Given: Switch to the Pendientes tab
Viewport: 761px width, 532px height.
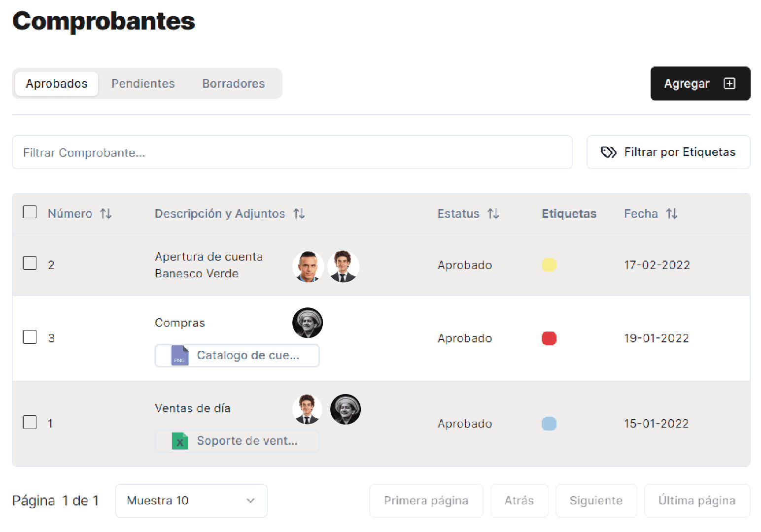Looking at the screenshot, I should pyautogui.click(x=143, y=84).
